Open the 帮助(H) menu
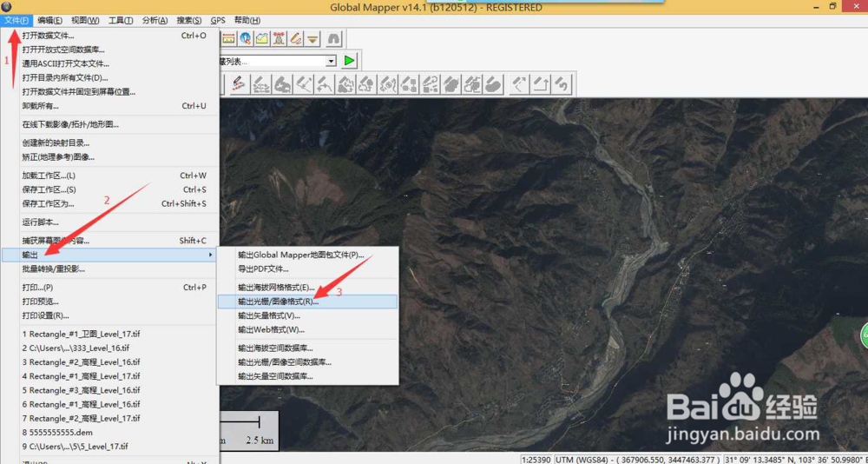 (247, 21)
